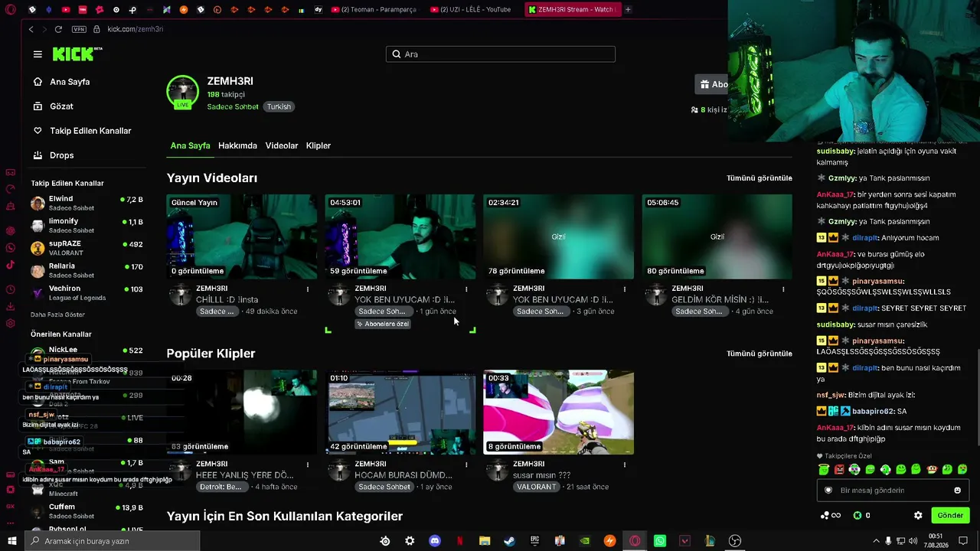
Task: Open Drops from the sidebar
Action: (62, 155)
